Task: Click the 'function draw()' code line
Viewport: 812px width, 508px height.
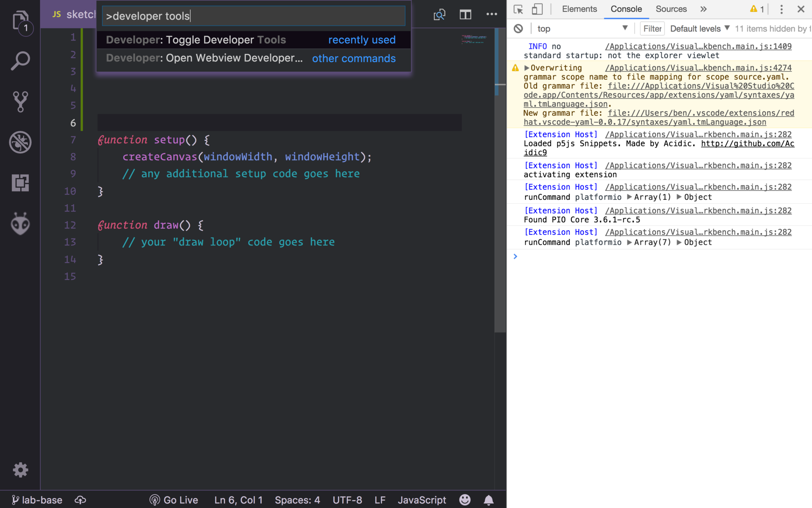Action: [x=151, y=225]
